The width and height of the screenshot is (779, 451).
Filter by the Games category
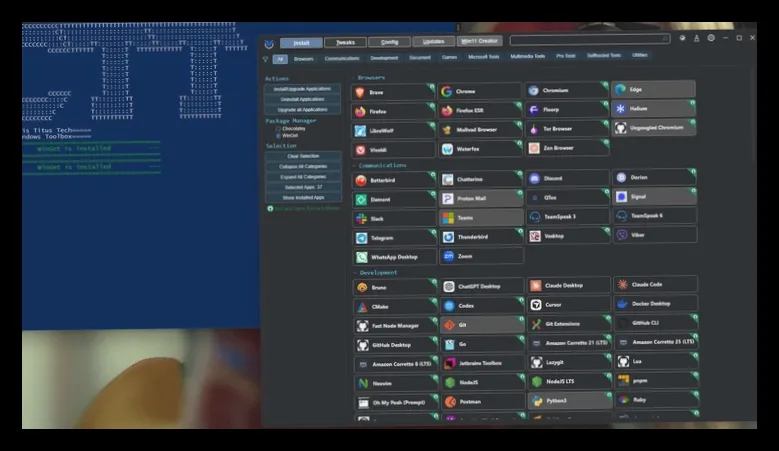(449, 57)
